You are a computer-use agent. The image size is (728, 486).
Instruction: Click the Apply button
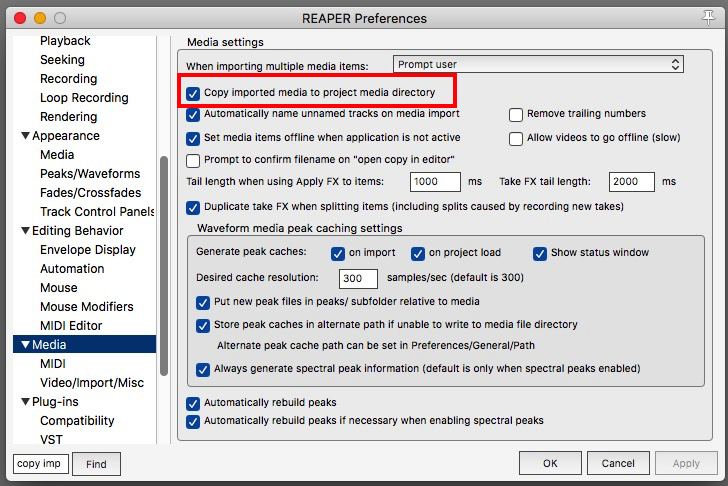(686, 463)
